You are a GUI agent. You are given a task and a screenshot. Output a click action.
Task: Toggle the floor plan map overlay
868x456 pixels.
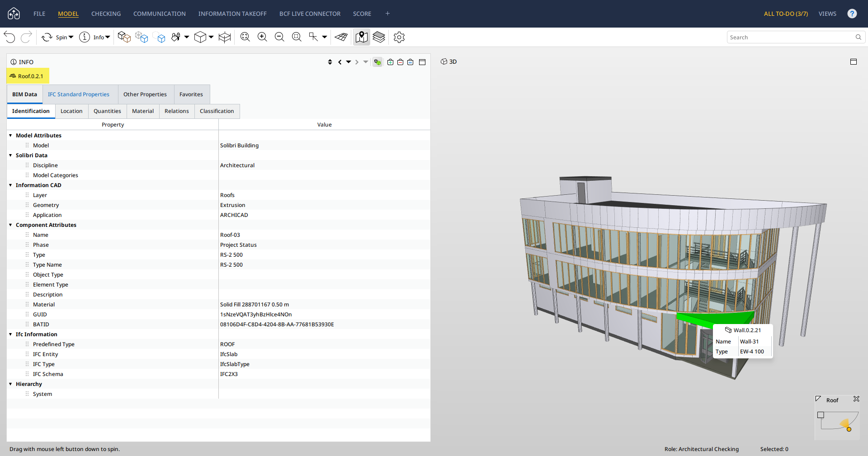(x=362, y=37)
